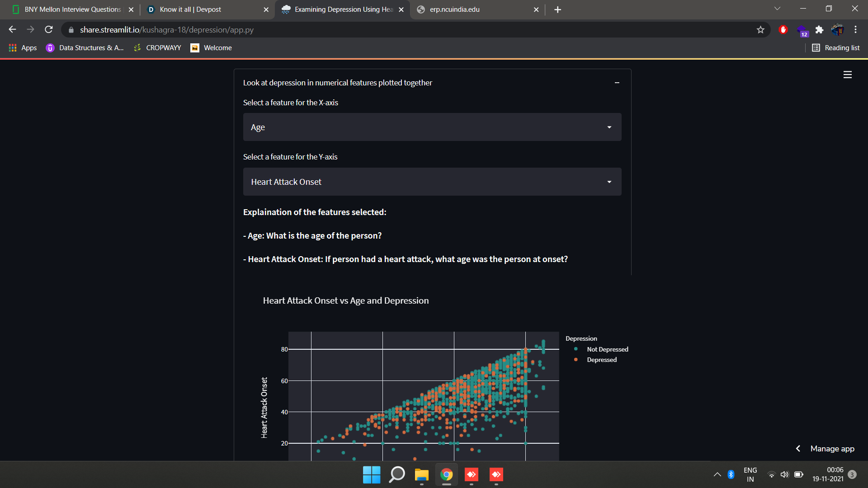The height and width of the screenshot is (488, 868).
Task: Bookmark this page with star icon
Action: [x=760, y=30]
